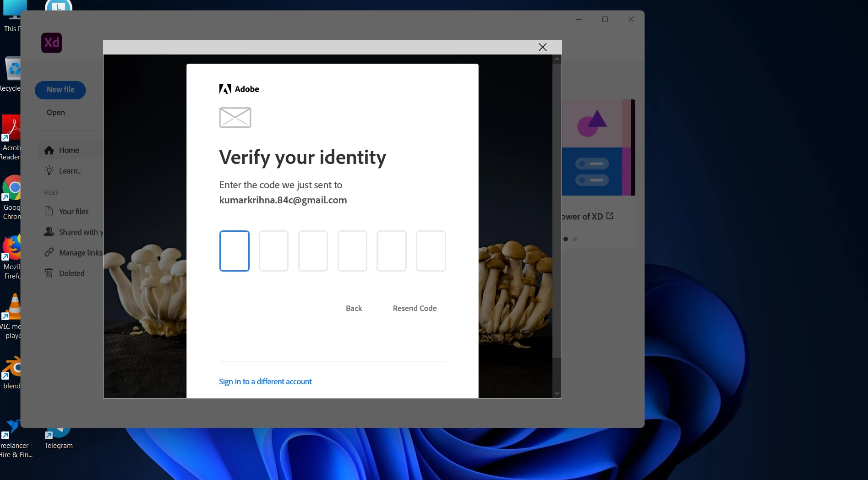
Task: Click the Shared with you people icon
Action: [49, 232]
